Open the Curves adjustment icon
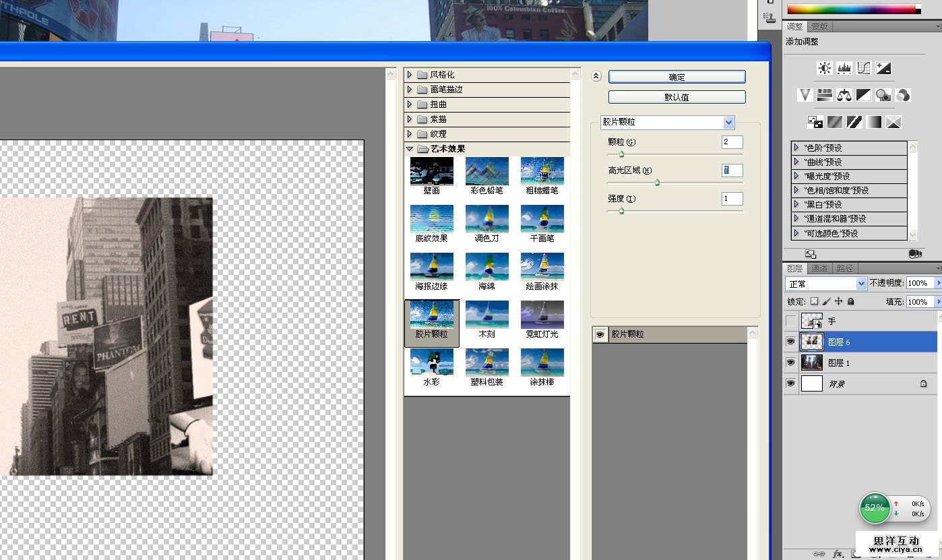This screenshot has height=560, width=942. point(864,68)
